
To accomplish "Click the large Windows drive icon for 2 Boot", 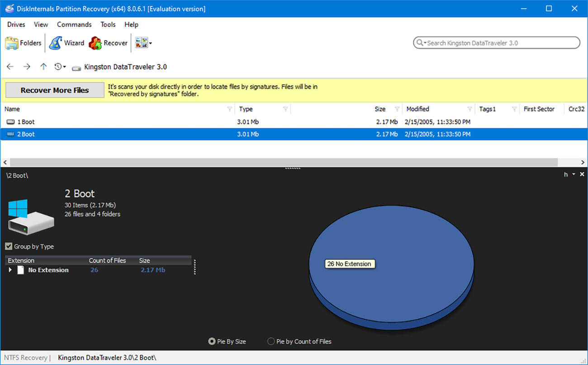I will click(x=31, y=217).
